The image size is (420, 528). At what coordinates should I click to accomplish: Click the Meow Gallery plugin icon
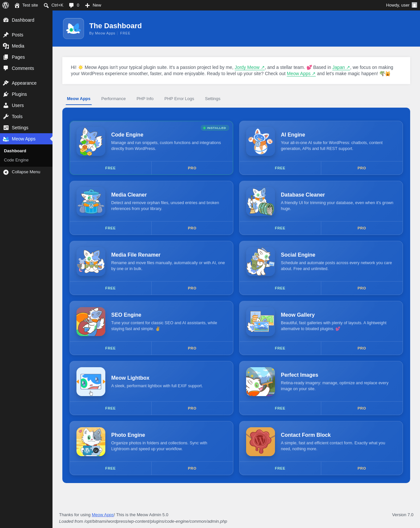tap(261, 322)
